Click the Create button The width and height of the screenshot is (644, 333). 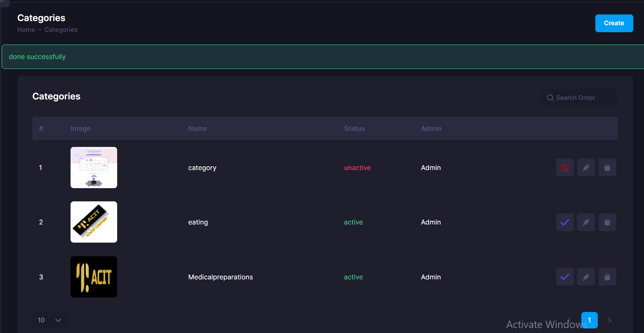(614, 23)
